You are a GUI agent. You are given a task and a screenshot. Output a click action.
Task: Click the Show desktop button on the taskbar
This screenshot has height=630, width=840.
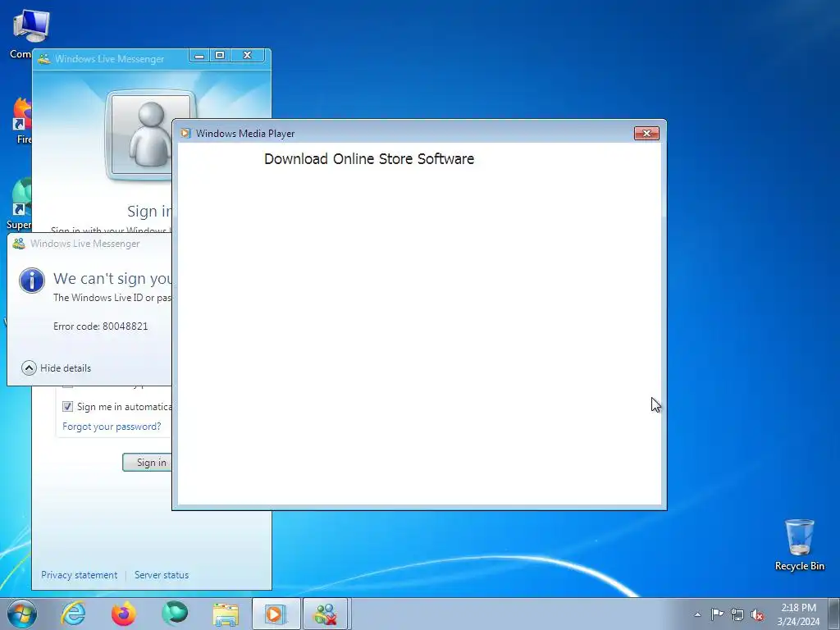pyautogui.click(x=834, y=614)
